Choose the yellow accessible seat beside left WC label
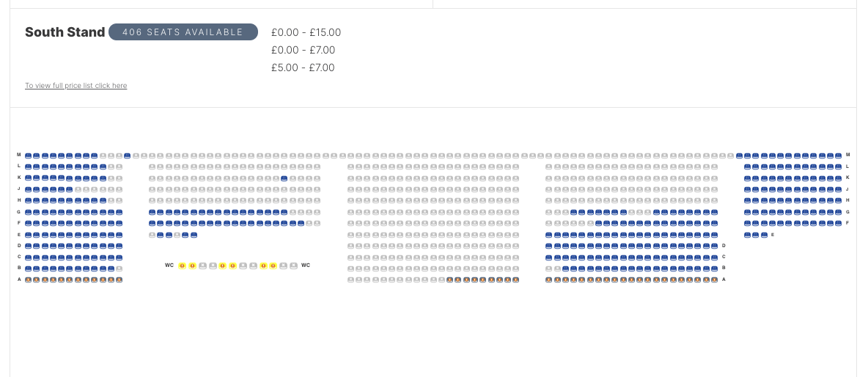 pyautogui.click(x=182, y=266)
